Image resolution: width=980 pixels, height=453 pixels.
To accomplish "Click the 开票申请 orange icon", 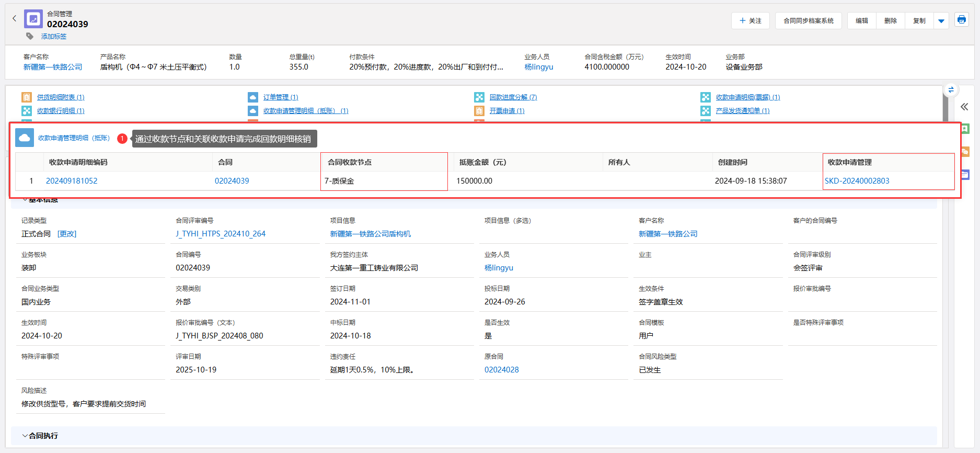I will tap(479, 111).
